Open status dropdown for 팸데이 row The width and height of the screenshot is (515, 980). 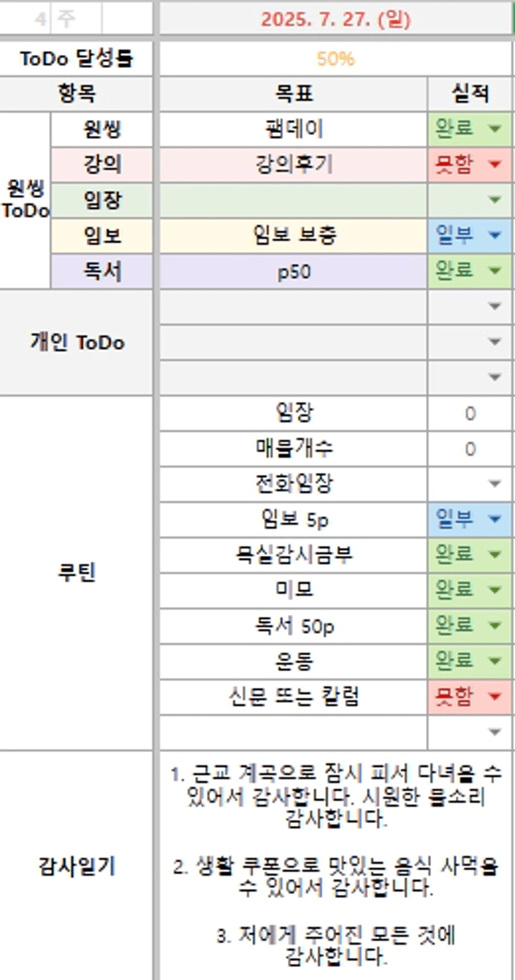pos(495,129)
